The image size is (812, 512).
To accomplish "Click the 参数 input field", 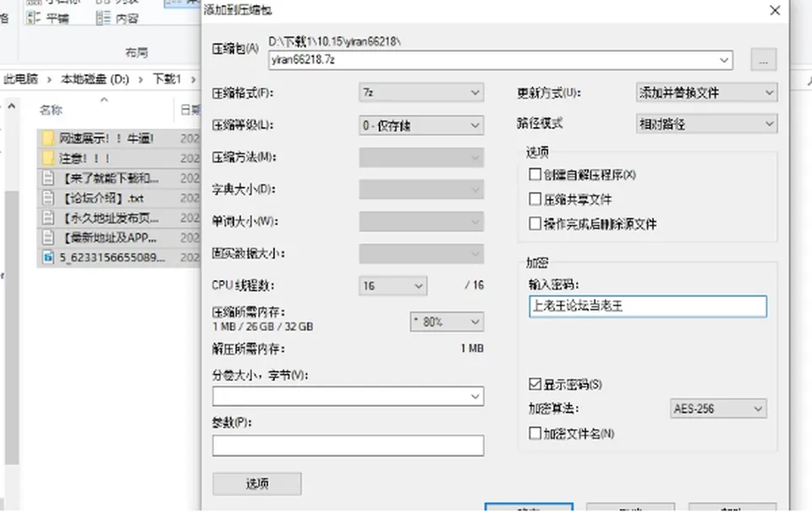I will point(348,446).
